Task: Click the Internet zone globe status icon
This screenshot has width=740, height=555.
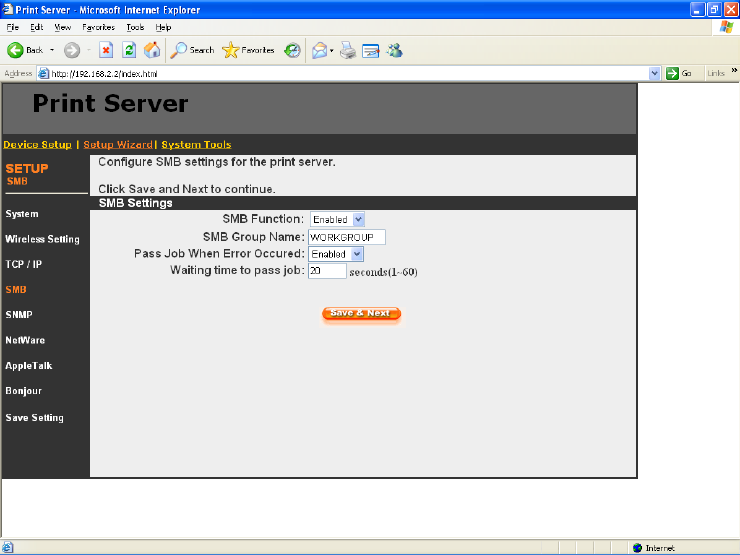Action: pos(638,548)
